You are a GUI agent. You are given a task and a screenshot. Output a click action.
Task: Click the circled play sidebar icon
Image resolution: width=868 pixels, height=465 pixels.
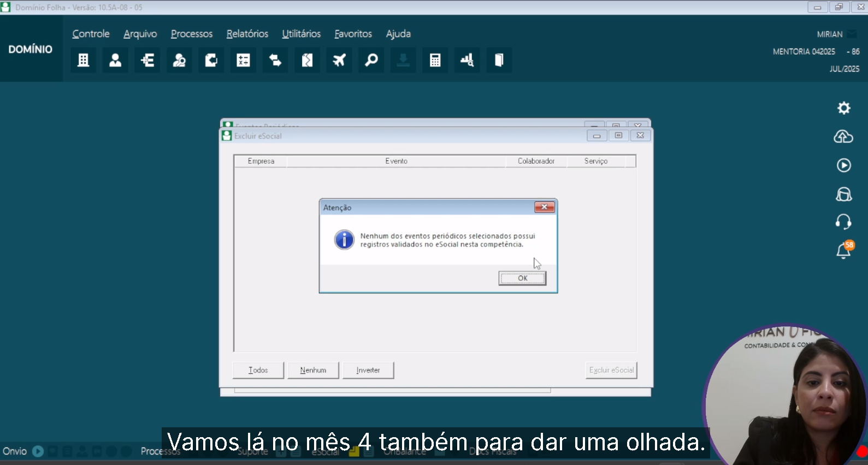tap(844, 165)
